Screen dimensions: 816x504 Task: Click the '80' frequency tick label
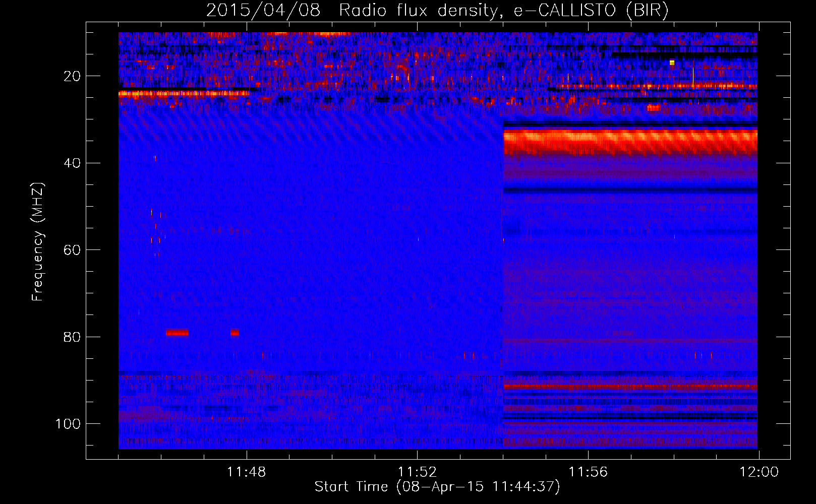(x=72, y=337)
